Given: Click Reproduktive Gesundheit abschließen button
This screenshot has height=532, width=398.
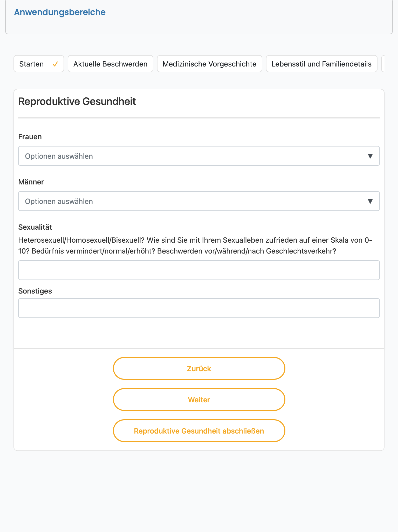Looking at the screenshot, I should tap(199, 431).
